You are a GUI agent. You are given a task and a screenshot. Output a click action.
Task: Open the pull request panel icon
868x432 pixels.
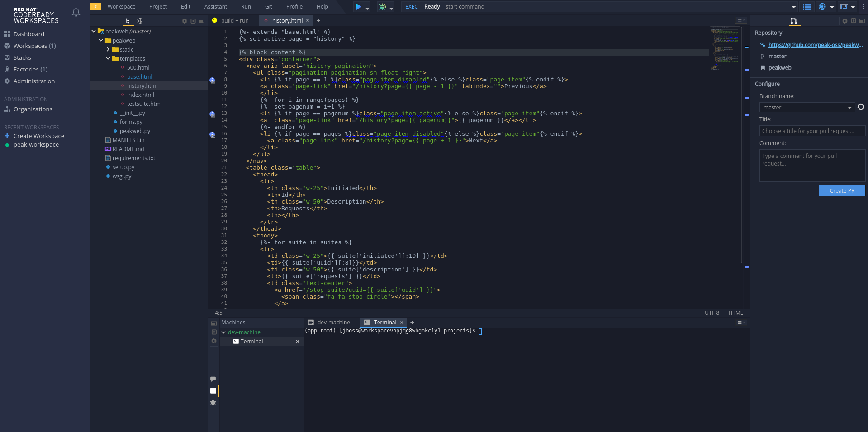tap(793, 21)
